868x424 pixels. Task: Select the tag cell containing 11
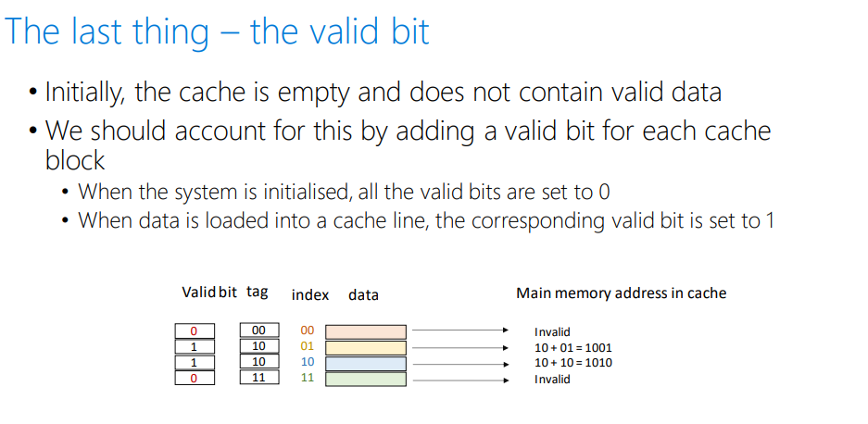(x=258, y=378)
